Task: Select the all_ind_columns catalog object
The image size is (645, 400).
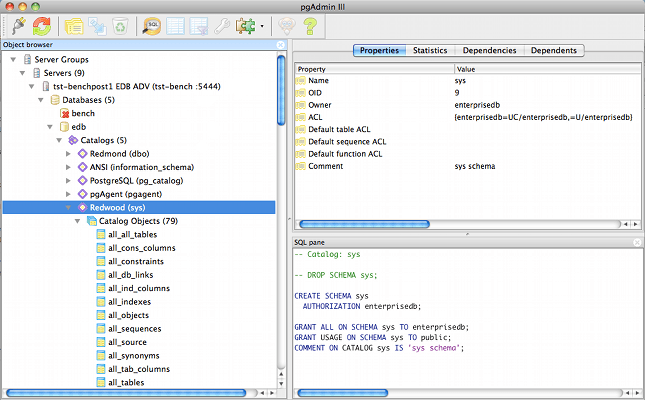Action: click(139, 288)
